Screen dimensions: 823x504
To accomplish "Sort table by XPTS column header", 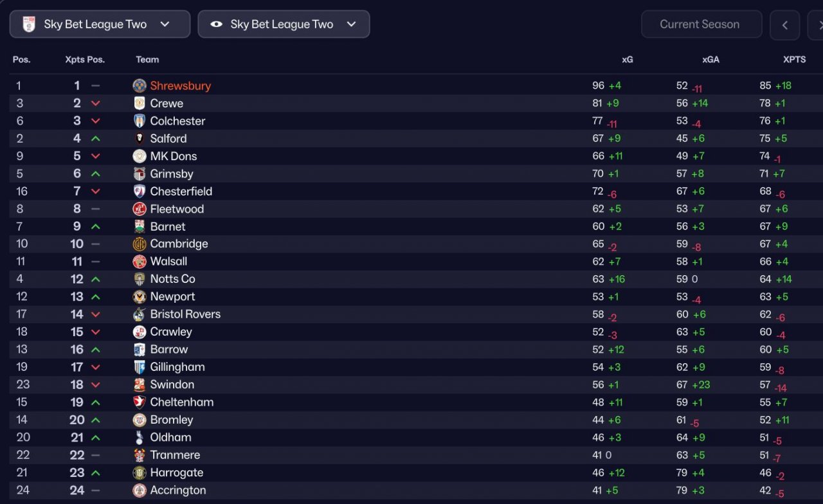I will click(x=794, y=59).
